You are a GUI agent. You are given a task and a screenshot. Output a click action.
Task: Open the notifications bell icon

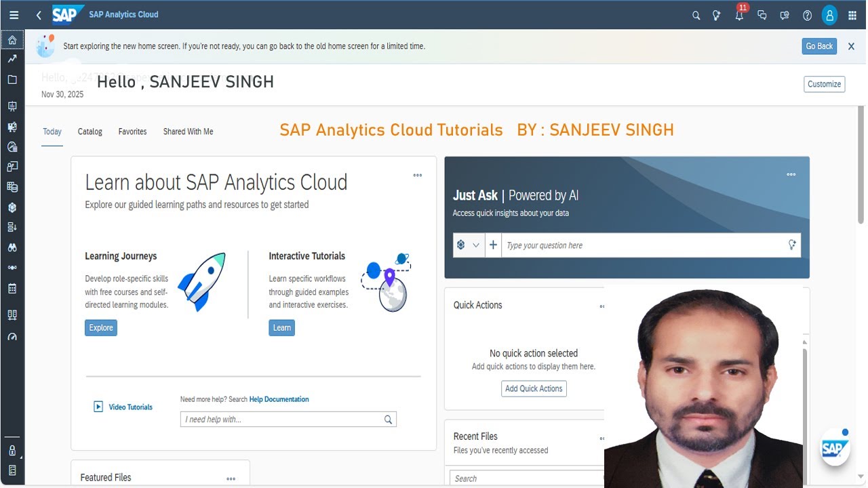click(x=739, y=15)
